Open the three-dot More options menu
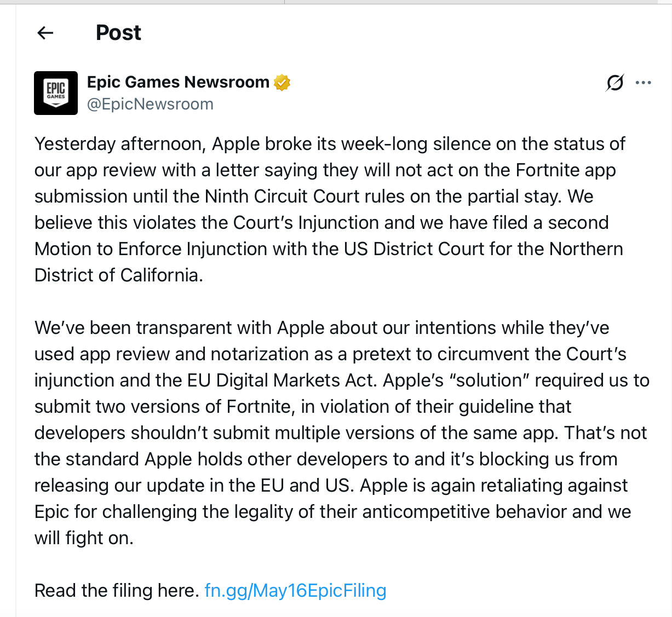Screen dimensions: 672x617 tap(643, 83)
